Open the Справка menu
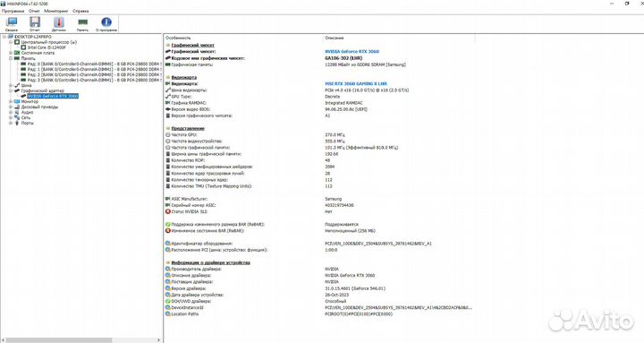This screenshot has height=343, width=644. [x=80, y=11]
